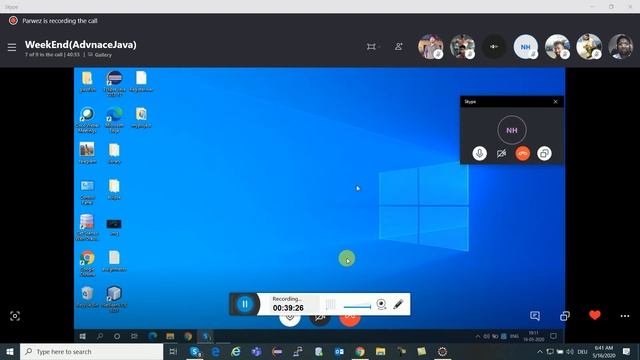Take a snapshot of the call

point(15,316)
